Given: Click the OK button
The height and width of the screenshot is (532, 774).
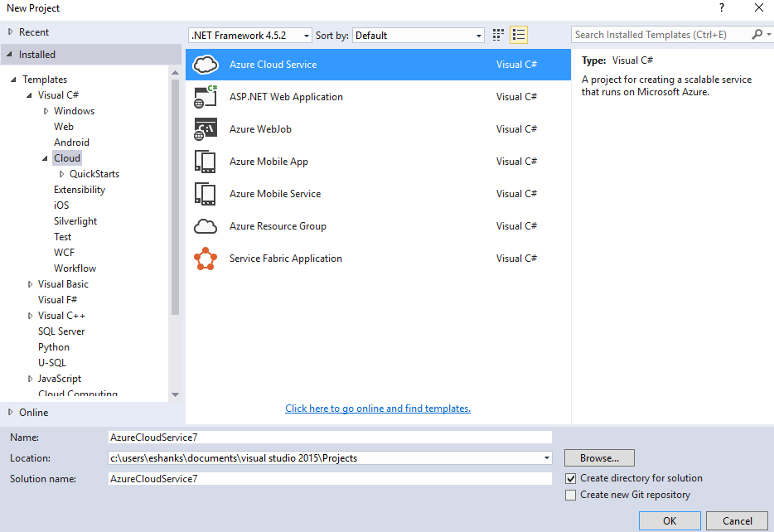Looking at the screenshot, I should coord(670,521).
